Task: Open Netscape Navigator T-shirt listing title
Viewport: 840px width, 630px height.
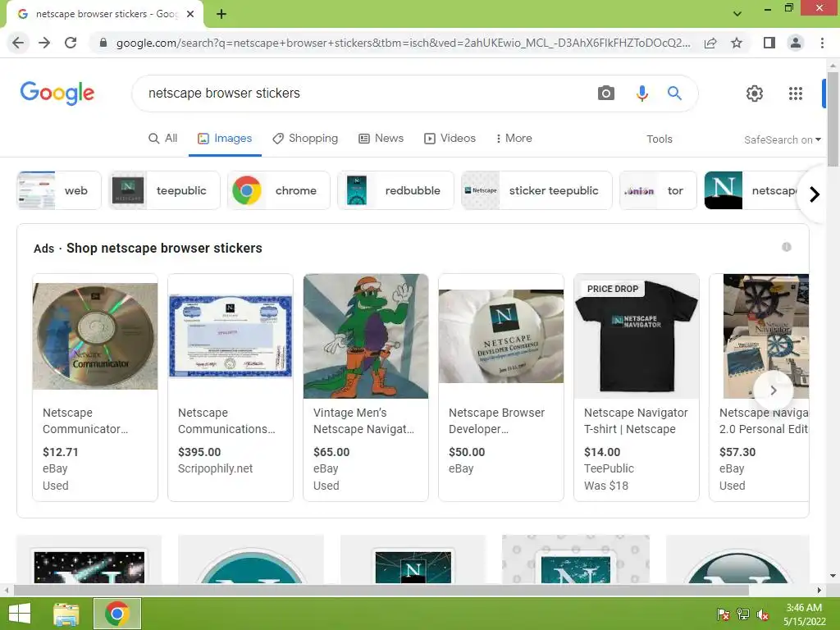Action: pyautogui.click(x=636, y=421)
